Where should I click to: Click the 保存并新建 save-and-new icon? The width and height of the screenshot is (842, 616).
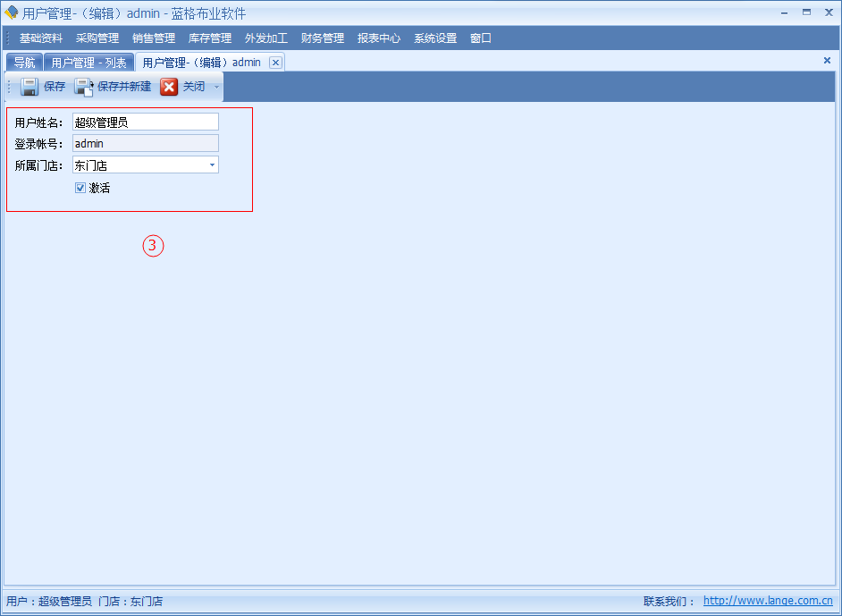84,87
